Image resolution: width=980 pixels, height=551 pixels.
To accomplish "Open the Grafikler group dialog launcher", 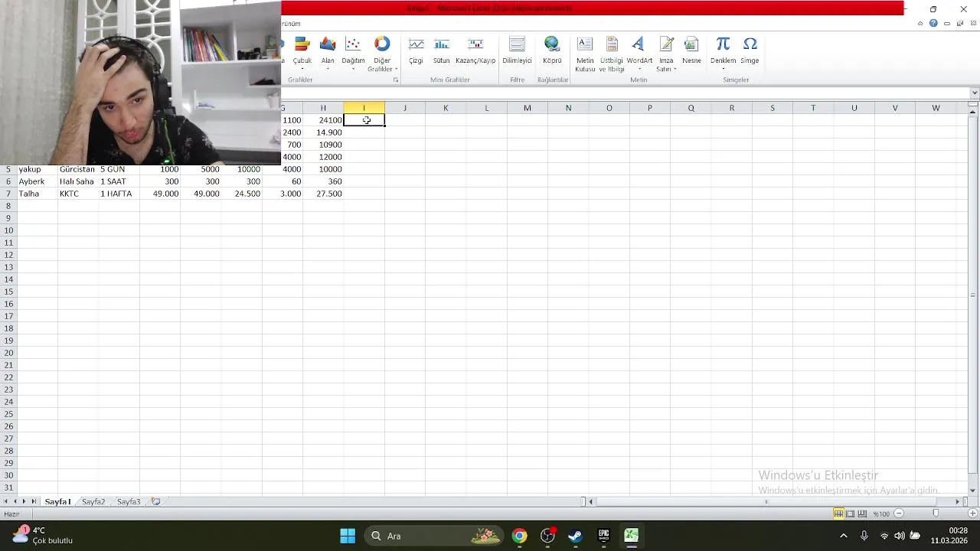I will click(x=396, y=80).
